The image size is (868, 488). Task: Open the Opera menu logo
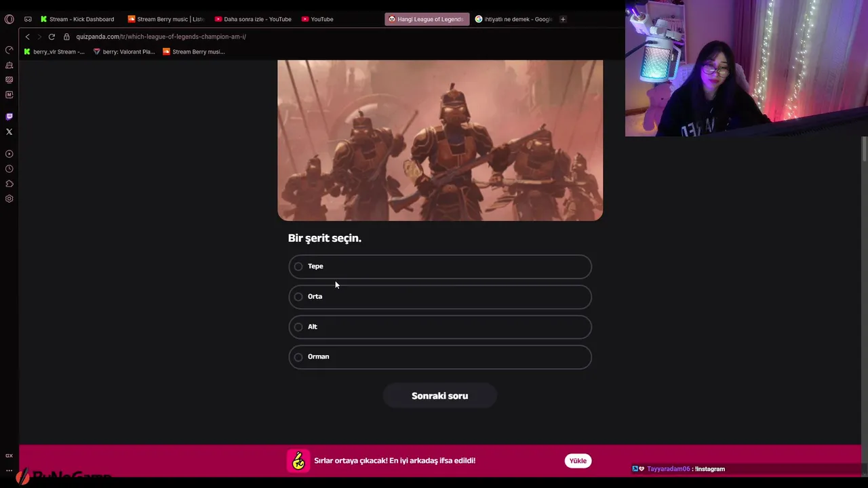9,19
